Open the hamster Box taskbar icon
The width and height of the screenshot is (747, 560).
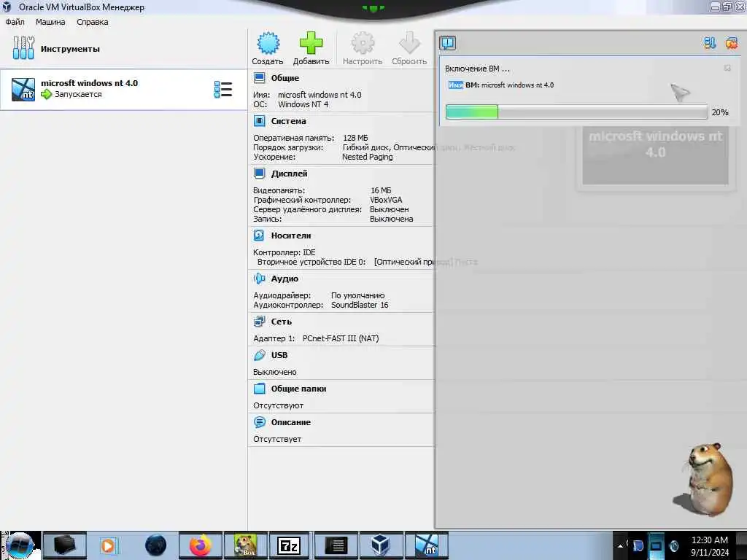[x=245, y=545]
